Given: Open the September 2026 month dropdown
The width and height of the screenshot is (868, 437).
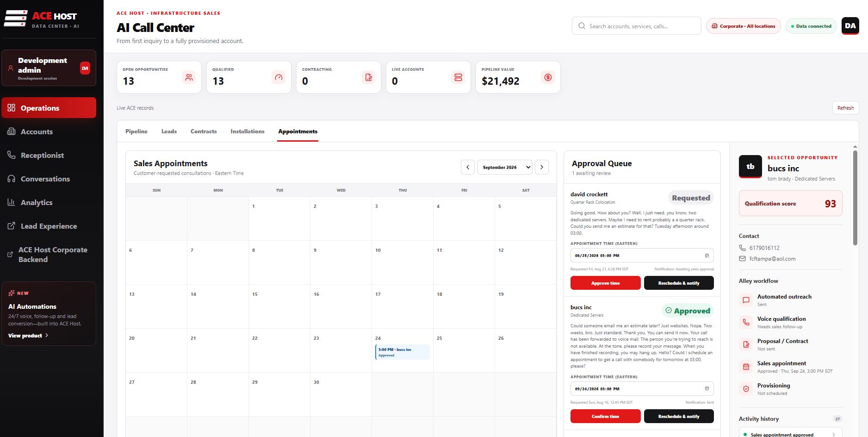Looking at the screenshot, I should pos(505,167).
